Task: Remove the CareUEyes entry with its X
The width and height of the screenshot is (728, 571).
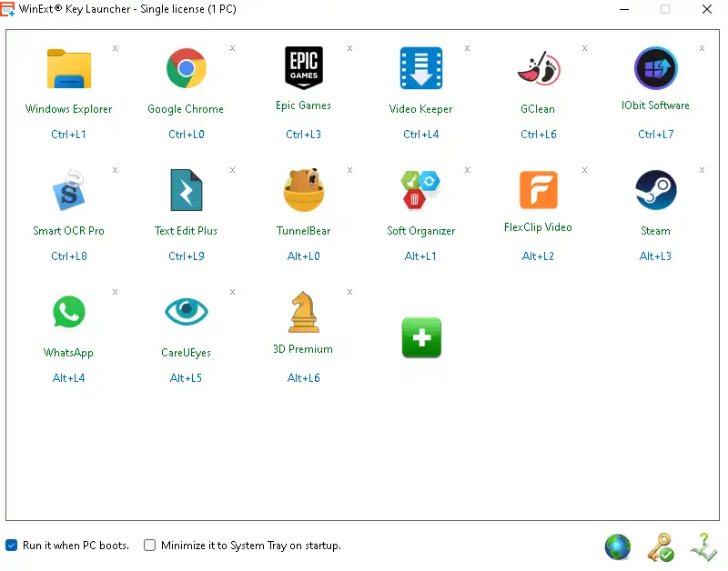Action: [232, 292]
